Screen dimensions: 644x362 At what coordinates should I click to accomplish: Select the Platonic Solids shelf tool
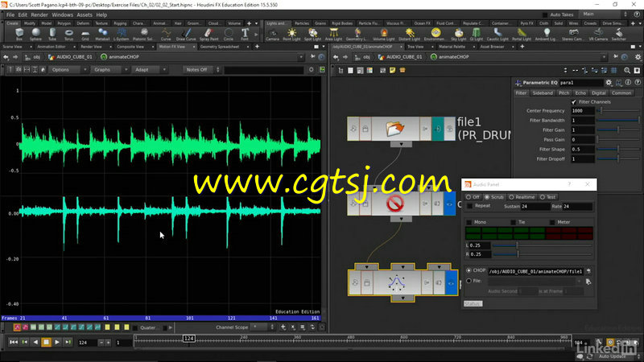point(144,34)
